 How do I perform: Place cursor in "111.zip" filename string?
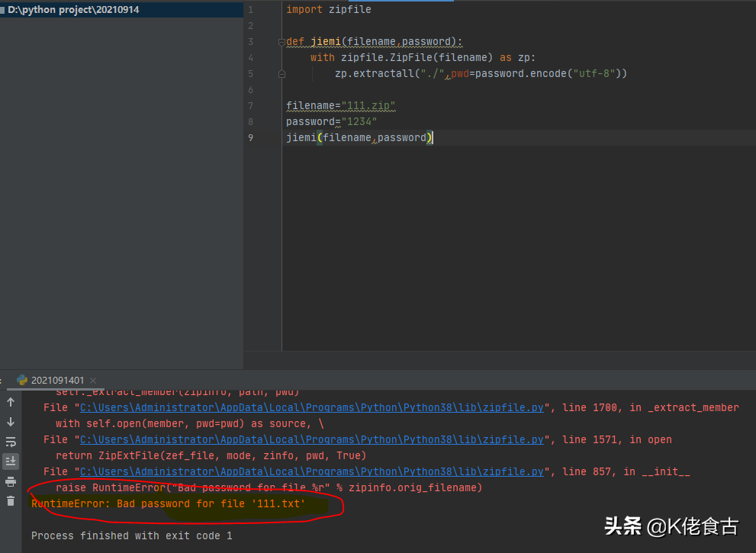coord(368,106)
